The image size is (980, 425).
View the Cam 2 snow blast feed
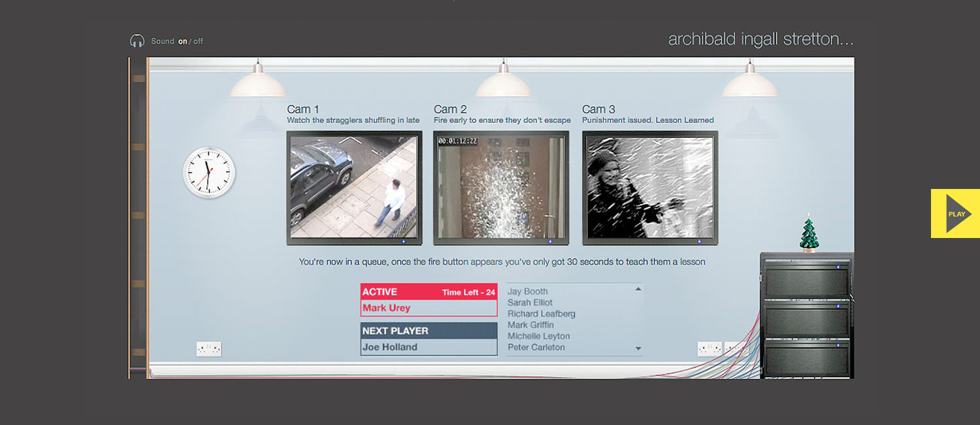pyautogui.click(x=500, y=188)
